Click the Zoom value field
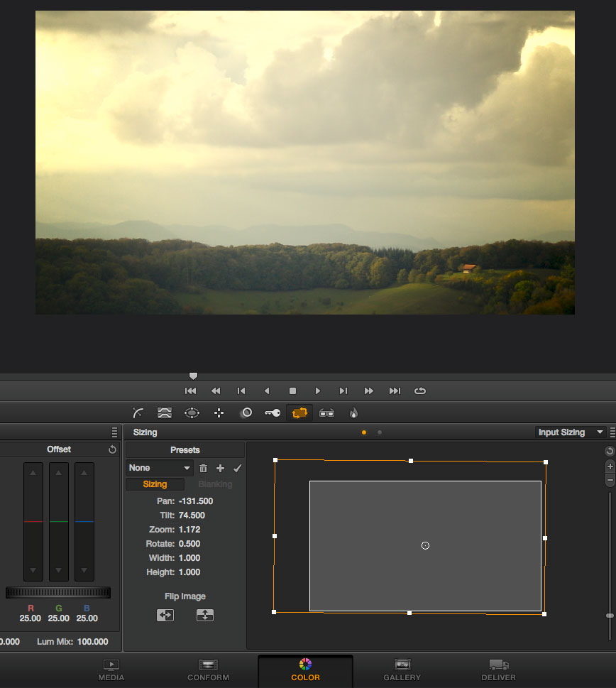The width and height of the screenshot is (616, 688). [189, 530]
